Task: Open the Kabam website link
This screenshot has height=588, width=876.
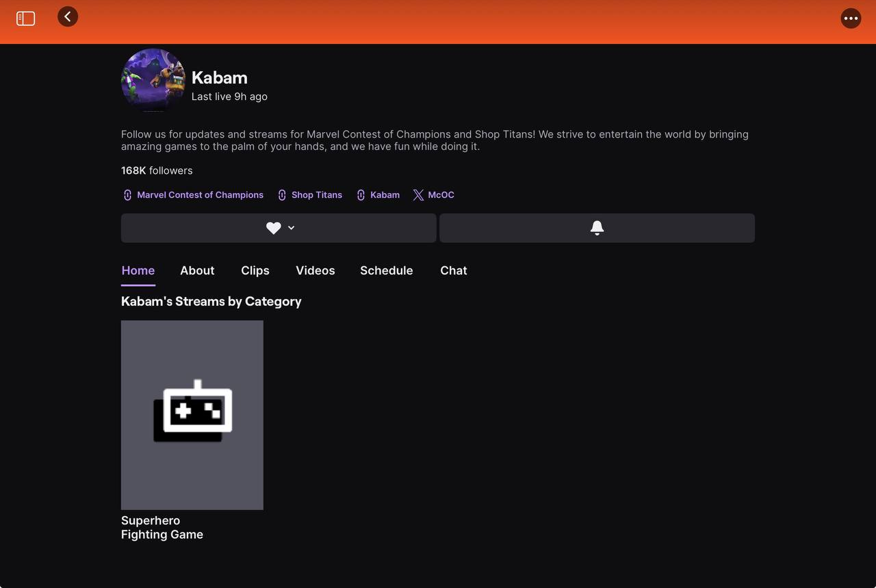Action: 378,195
